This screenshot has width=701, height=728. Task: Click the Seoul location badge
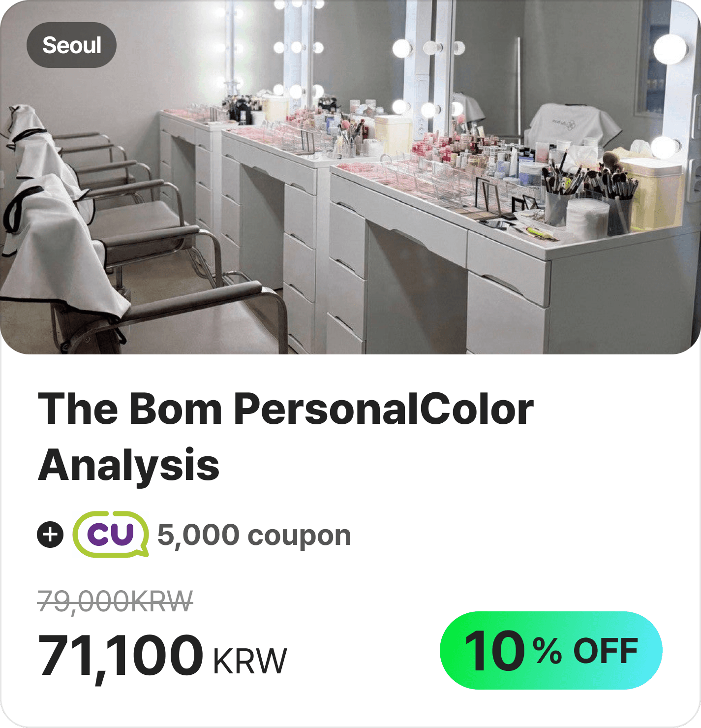(x=71, y=45)
